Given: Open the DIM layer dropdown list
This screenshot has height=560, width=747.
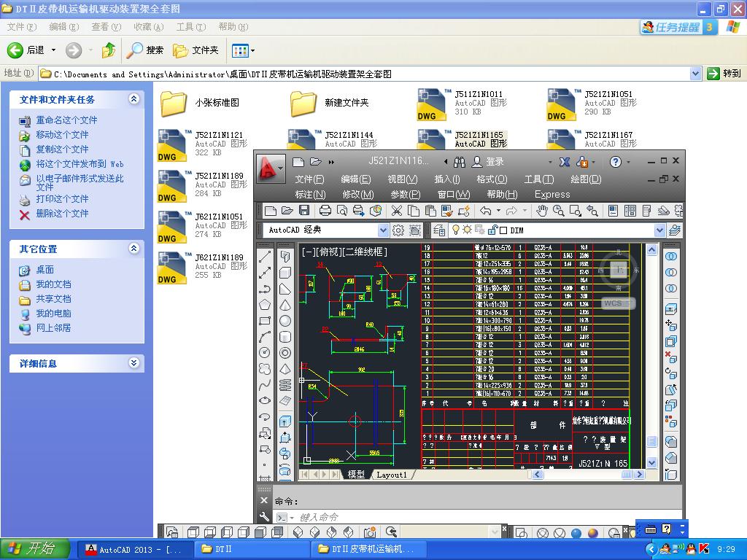Looking at the screenshot, I should (659, 230).
